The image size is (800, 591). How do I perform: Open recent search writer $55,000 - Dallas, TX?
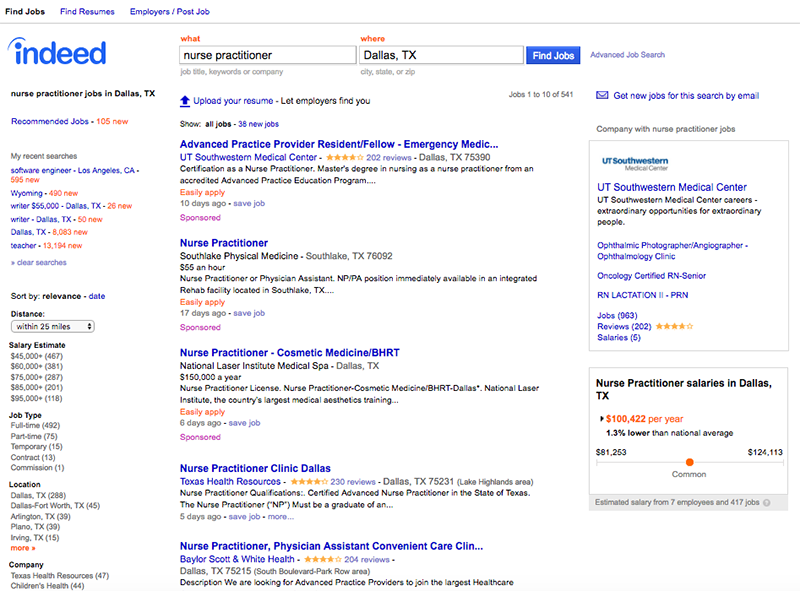click(x=56, y=206)
